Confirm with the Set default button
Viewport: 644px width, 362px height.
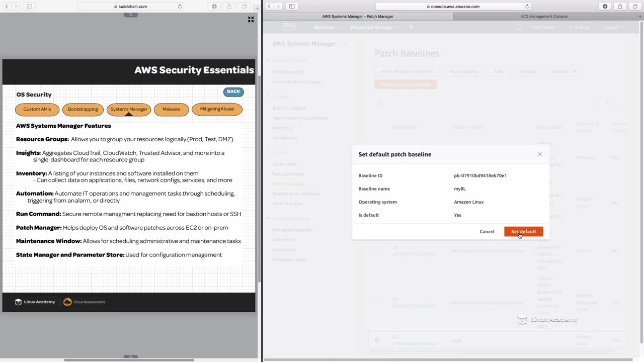click(x=524, y=231)
